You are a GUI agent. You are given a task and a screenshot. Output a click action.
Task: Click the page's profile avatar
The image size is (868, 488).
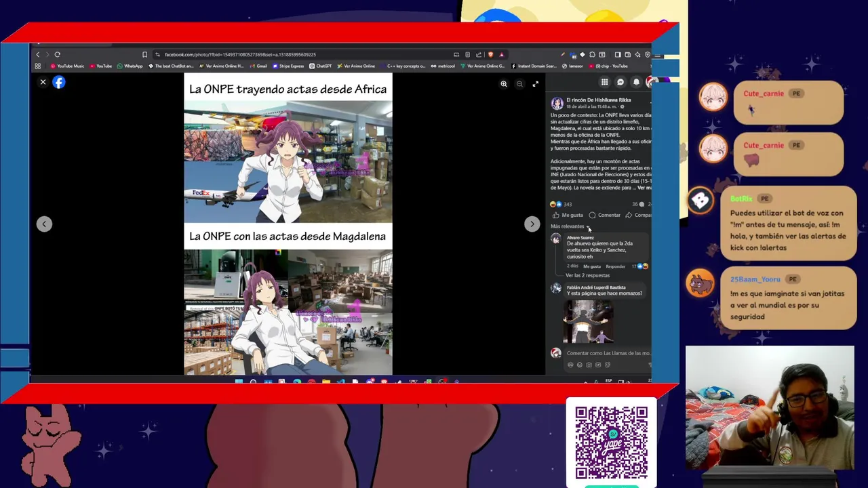coord(557,103)
